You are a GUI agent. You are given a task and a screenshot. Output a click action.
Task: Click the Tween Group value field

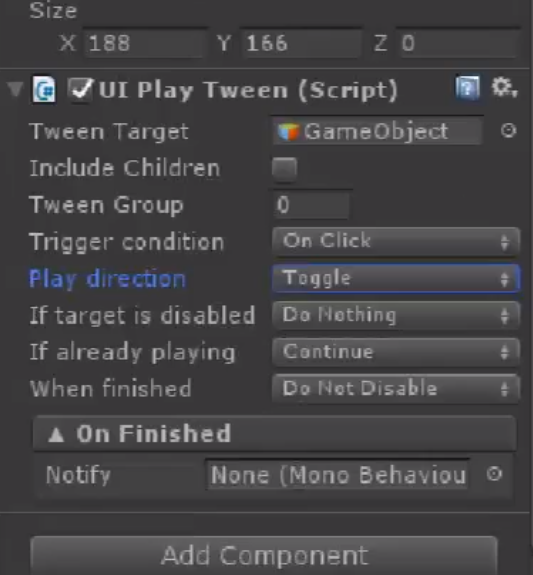click(x=311, y=205)
